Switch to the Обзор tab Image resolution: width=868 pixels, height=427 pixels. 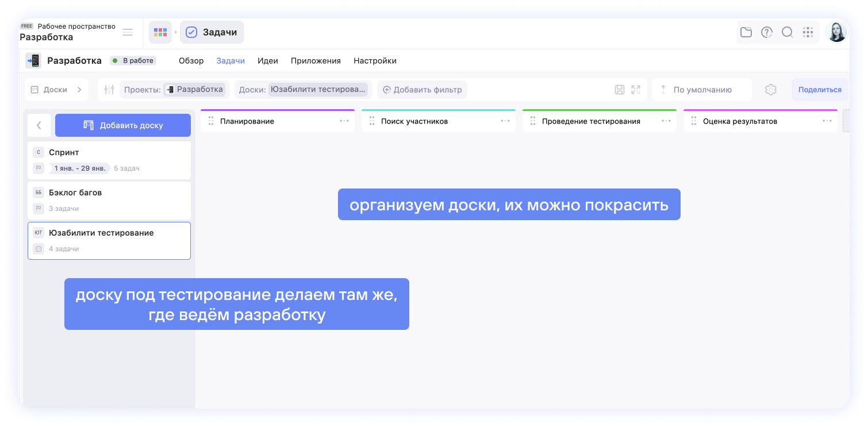click(191, 61)
